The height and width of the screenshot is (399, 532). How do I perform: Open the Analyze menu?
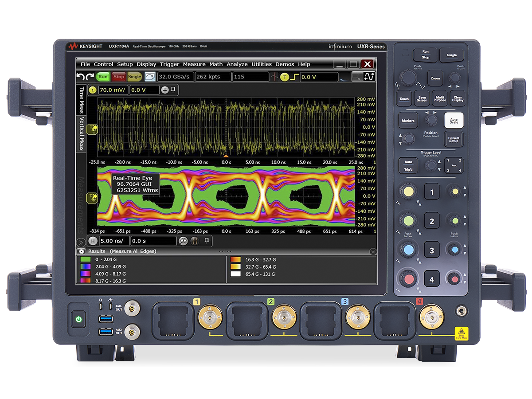click(237, 64)
